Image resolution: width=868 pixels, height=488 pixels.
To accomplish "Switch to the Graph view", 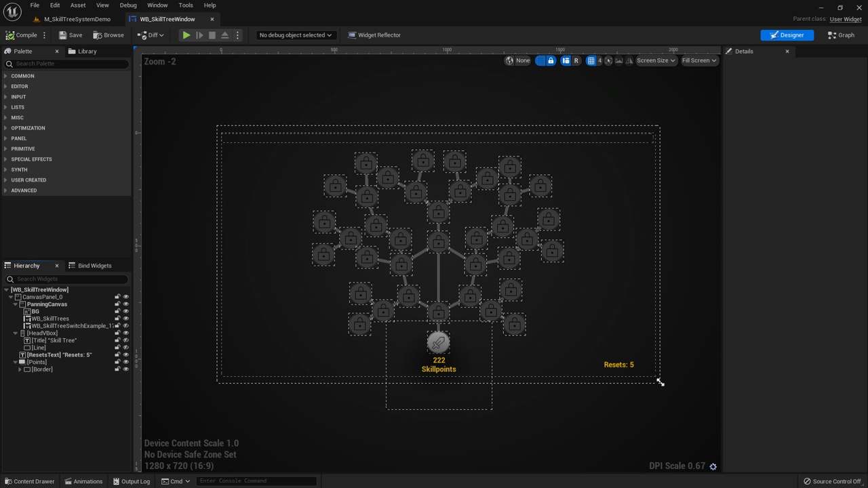I will [840, 35].
